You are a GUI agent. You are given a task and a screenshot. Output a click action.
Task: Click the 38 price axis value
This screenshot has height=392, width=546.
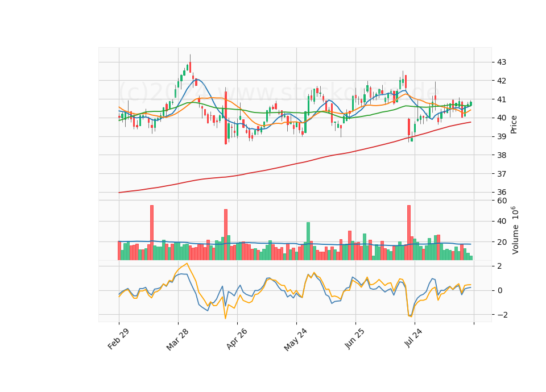pyautogui.click(x=502, y=155)
